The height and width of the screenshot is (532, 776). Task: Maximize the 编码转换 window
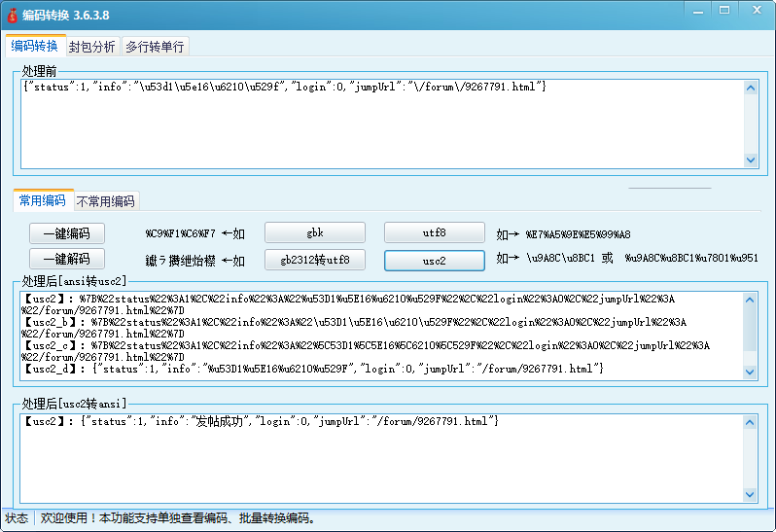pos(724,11)
